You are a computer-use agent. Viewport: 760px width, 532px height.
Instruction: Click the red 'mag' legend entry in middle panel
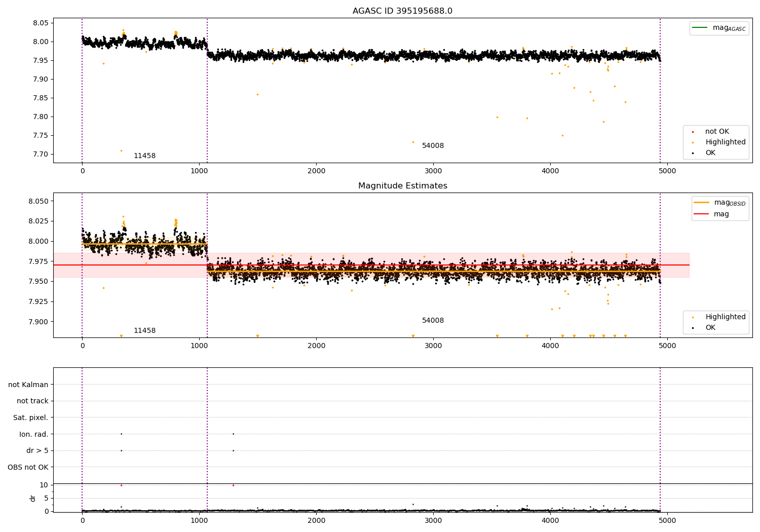click(x=711, y=214)
